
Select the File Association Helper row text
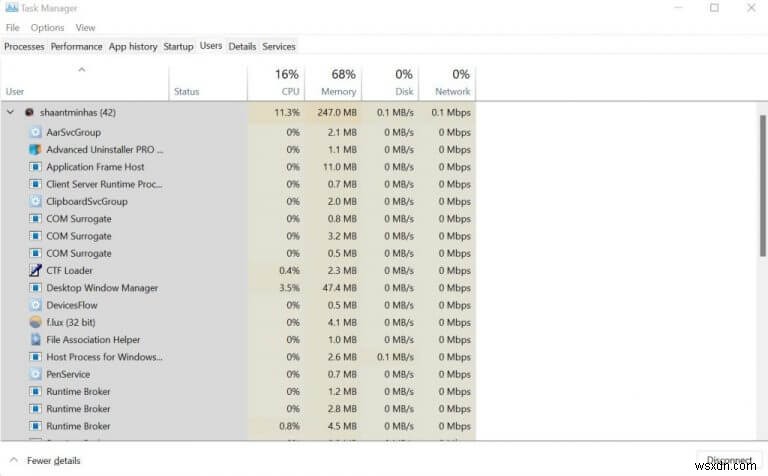pyautogui.click(x=93, y=339)
